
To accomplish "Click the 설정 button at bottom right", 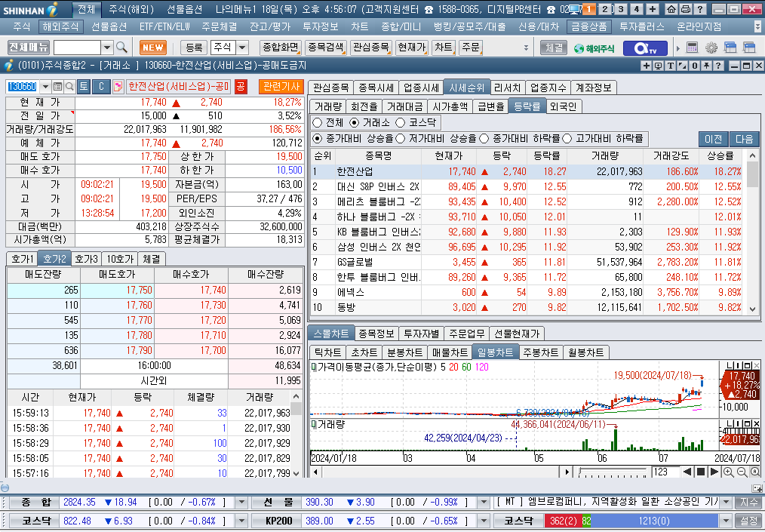I will click(x=749, y=521).
